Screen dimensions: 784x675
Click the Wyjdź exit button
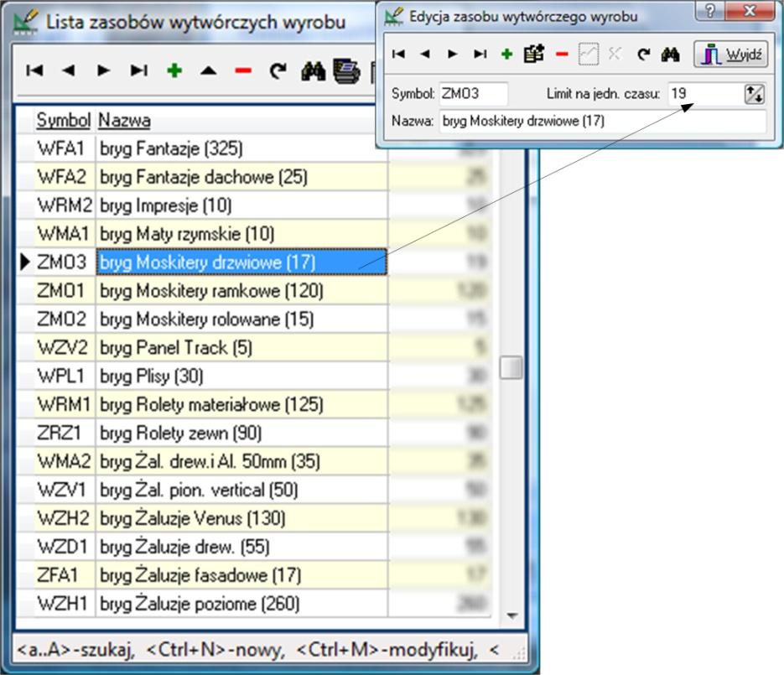[730, 54]
